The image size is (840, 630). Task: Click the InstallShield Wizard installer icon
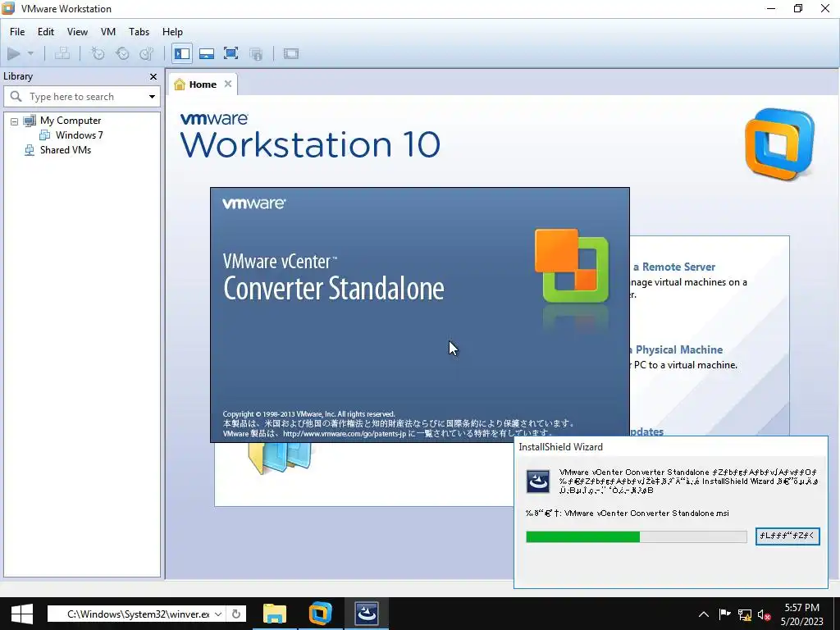(x=538, y=481)
